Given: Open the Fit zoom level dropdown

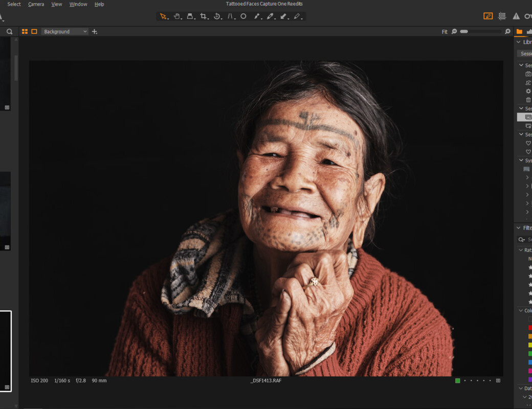Looking at the screenshot, I should [x=445, y=31].
